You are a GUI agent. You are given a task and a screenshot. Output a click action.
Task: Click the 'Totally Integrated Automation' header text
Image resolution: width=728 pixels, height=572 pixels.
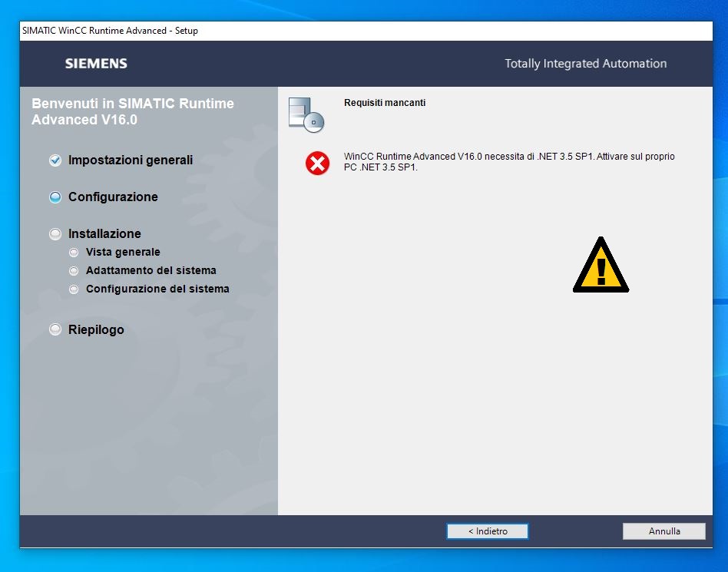point(585,64)
